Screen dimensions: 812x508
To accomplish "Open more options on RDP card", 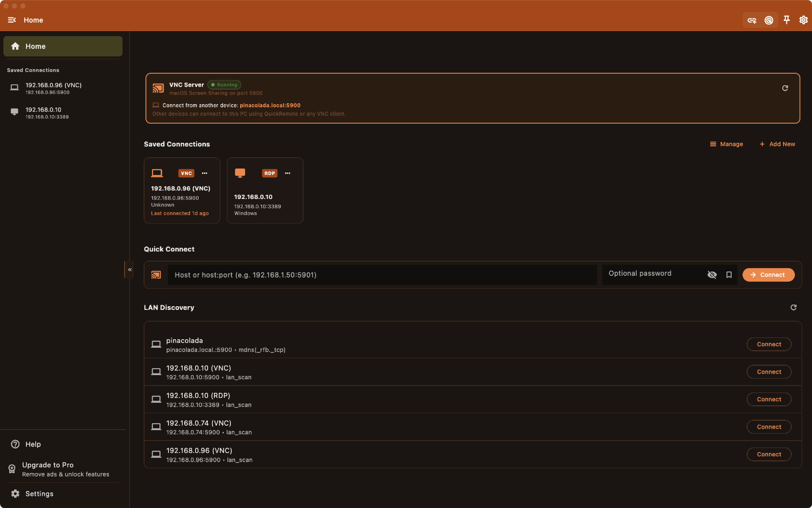I will (x=288, y=173).
